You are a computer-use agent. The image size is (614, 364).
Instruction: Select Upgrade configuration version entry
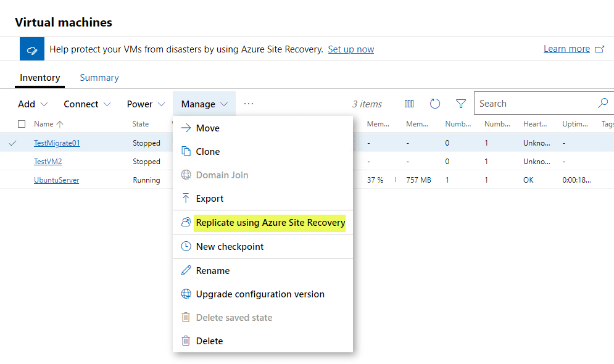coord(263,294)
